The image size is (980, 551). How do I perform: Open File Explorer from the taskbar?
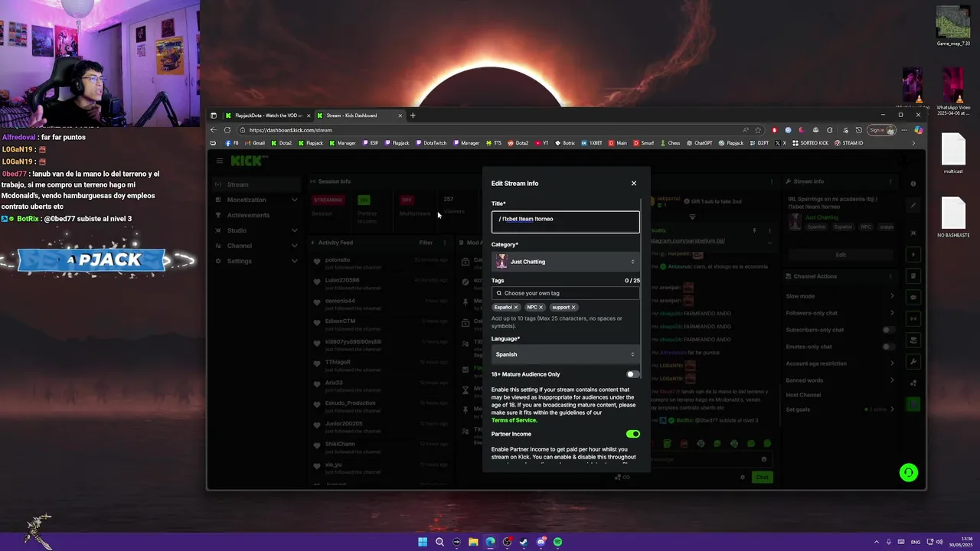tap(473, 542)
